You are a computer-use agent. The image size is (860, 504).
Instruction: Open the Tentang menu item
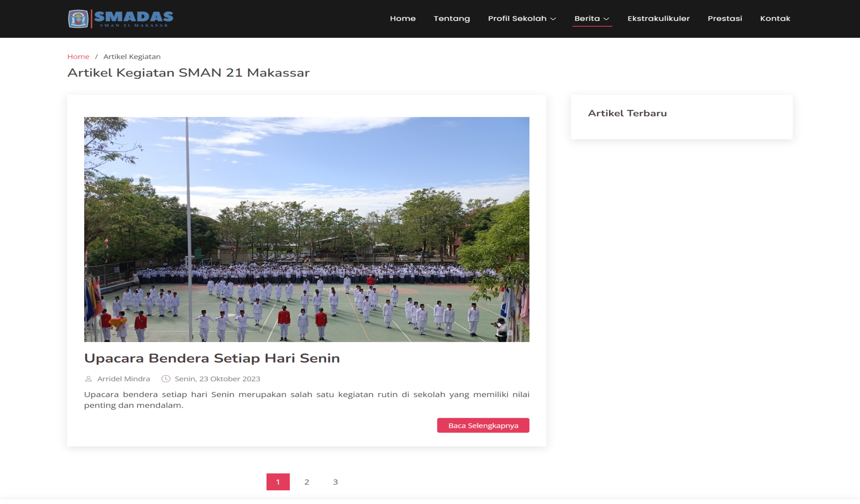coord(451,19)
